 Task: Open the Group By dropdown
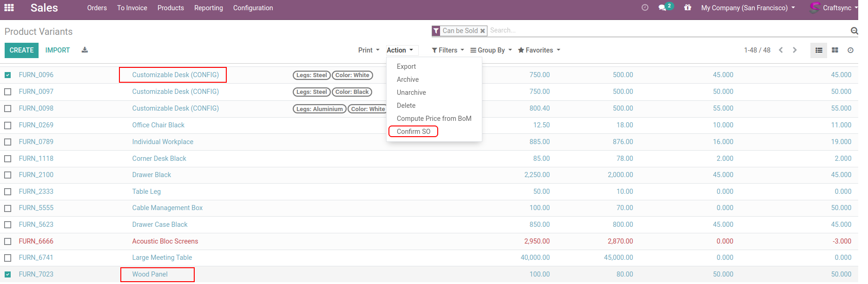coord(491,50)
